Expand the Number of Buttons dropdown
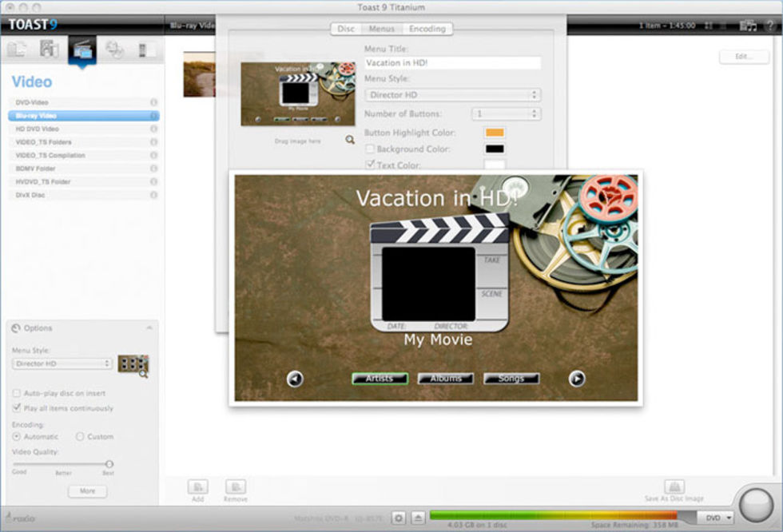Viewport: 783px width, 532px height. click(506, 114)
